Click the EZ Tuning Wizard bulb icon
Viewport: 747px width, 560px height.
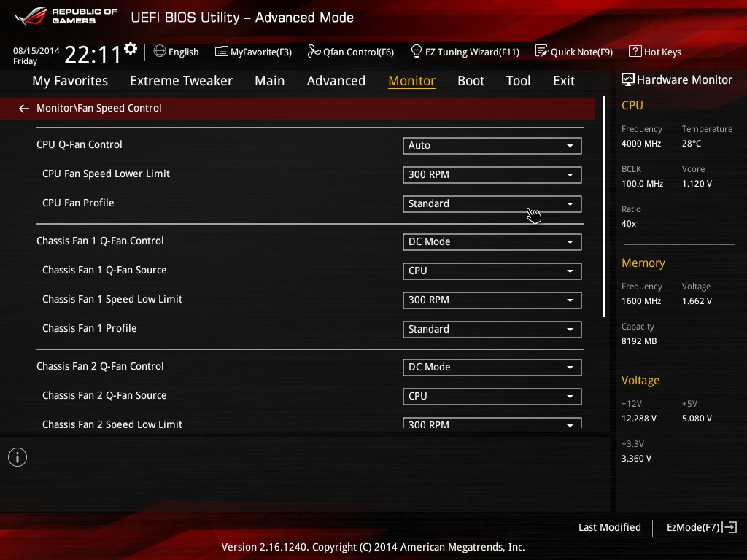pyautogui.click(x=417, y=51)
